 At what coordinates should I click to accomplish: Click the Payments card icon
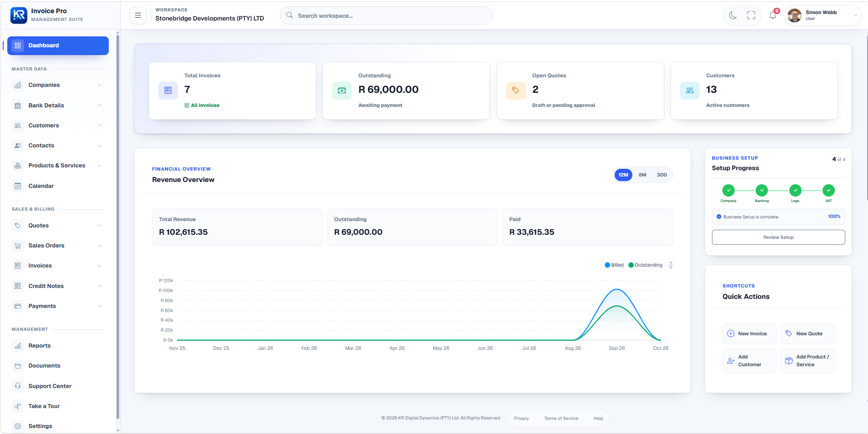18,306
